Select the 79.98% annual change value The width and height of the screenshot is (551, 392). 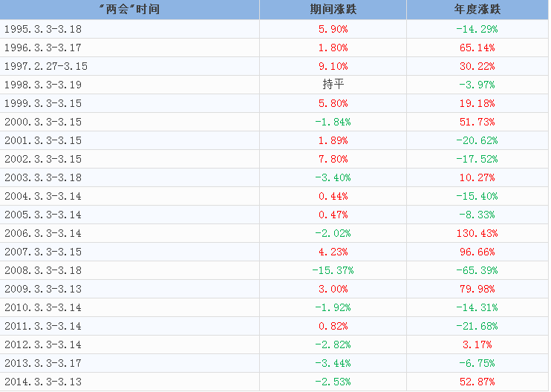(x=477, y=289)
